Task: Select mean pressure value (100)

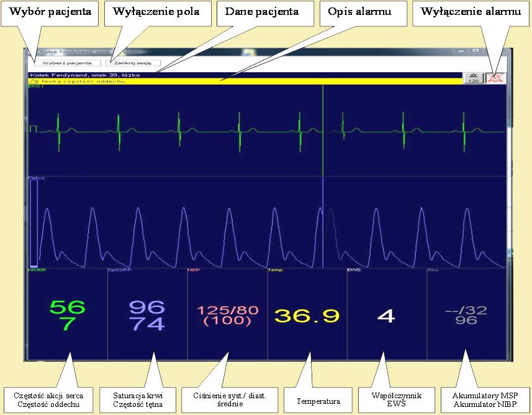Action: [227, 321]
